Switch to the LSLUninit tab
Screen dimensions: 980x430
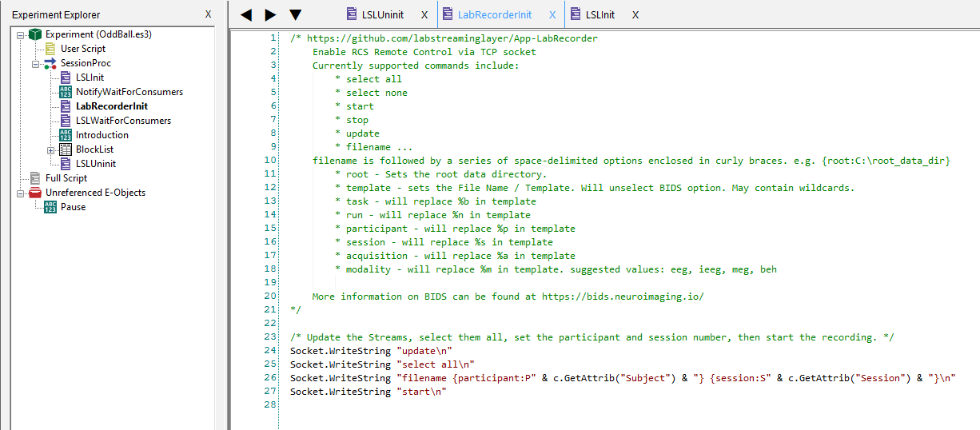[x=382, y=15]
